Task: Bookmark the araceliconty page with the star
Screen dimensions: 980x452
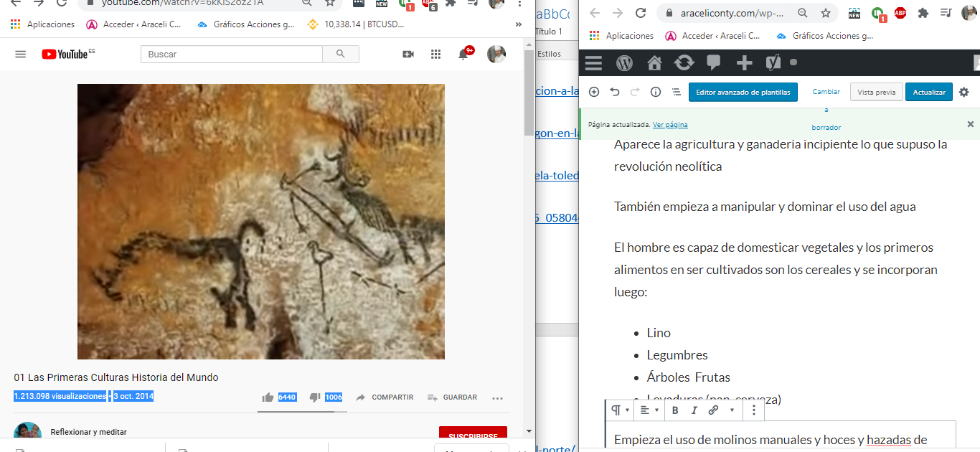Action: pos(826,13)
